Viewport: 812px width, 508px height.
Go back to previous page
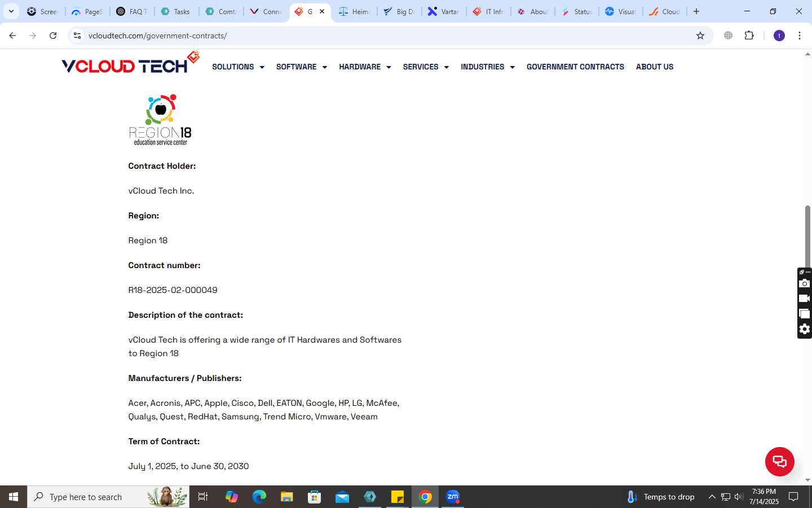point(12,36)
